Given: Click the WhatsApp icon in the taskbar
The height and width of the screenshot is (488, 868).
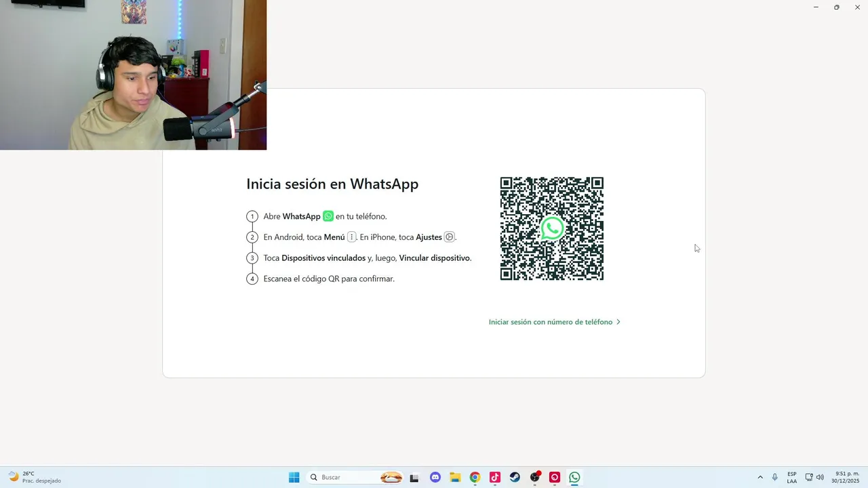Looking at the screenshot, I should (574, 477).
